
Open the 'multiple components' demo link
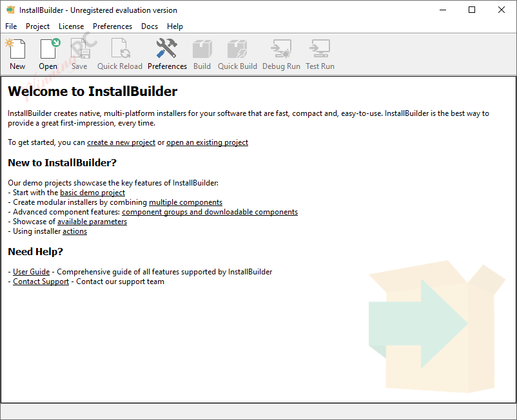[x=186, y=202]
